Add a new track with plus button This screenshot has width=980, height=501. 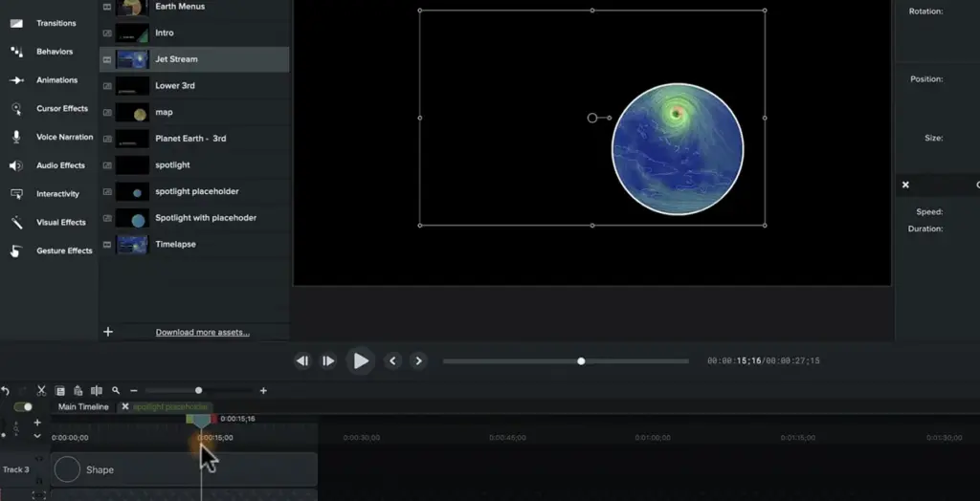pos(37,422)
